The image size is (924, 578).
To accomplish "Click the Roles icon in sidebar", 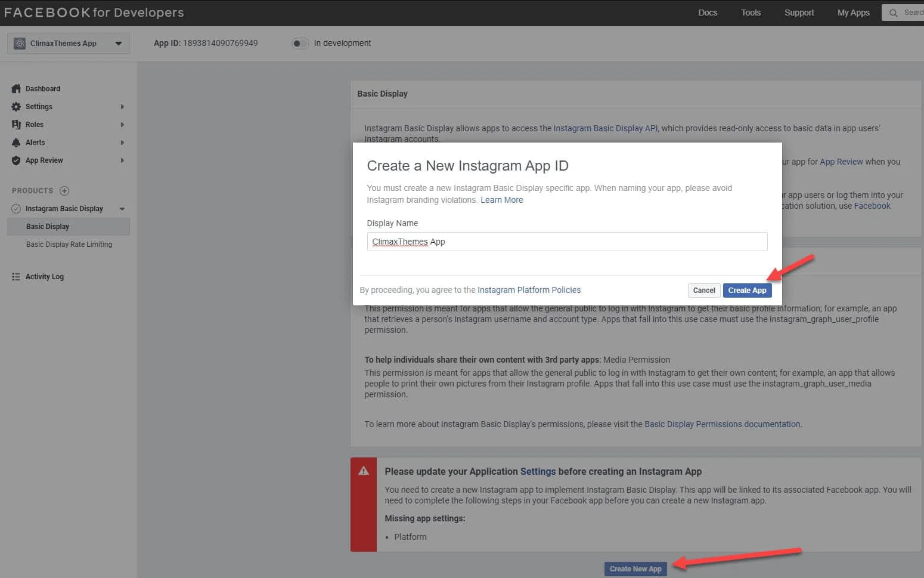I will pos(16,125).
